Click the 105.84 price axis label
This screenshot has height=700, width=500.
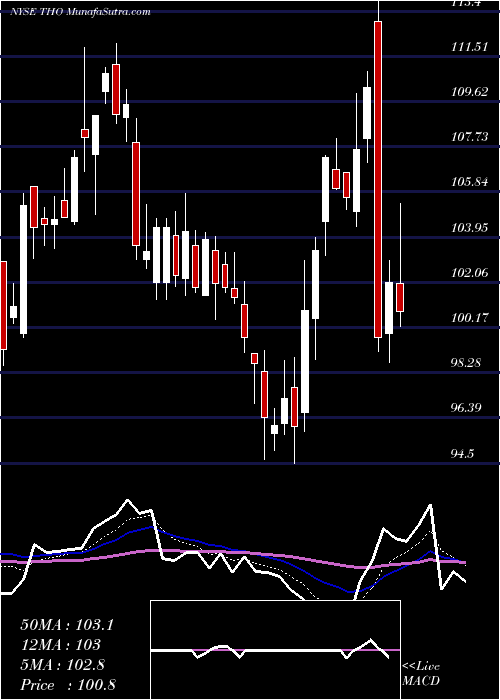coord(470,182)
